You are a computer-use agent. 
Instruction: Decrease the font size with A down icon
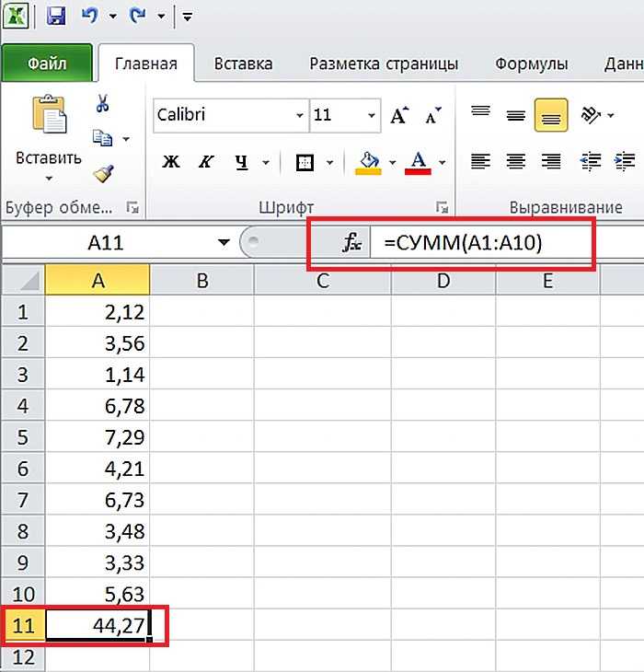click(x=432, y=115)
